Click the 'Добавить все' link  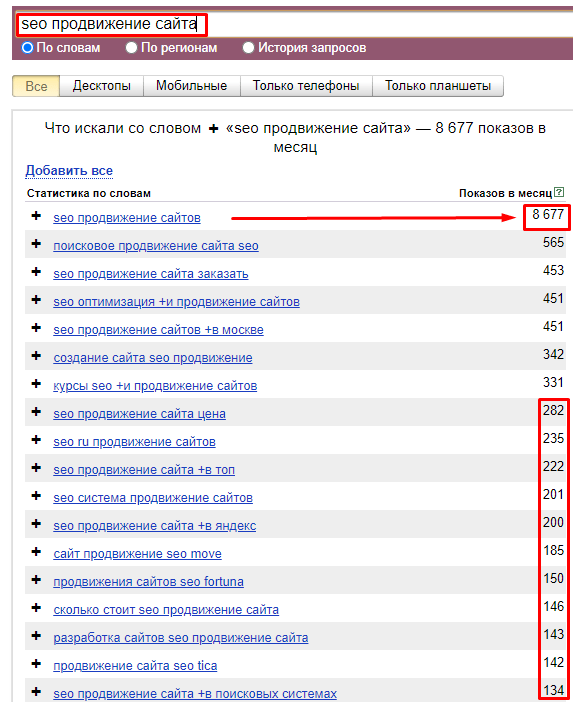69,171
